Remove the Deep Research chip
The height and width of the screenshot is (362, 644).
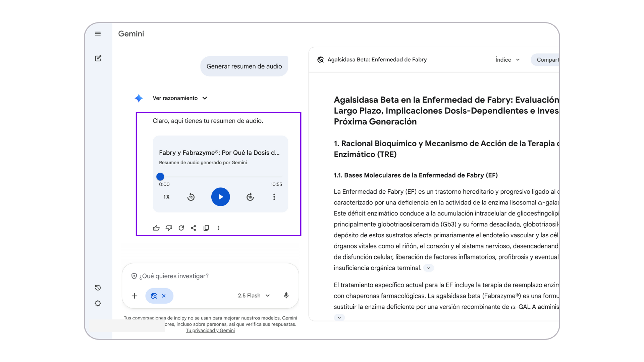click(x=164, y=296)
